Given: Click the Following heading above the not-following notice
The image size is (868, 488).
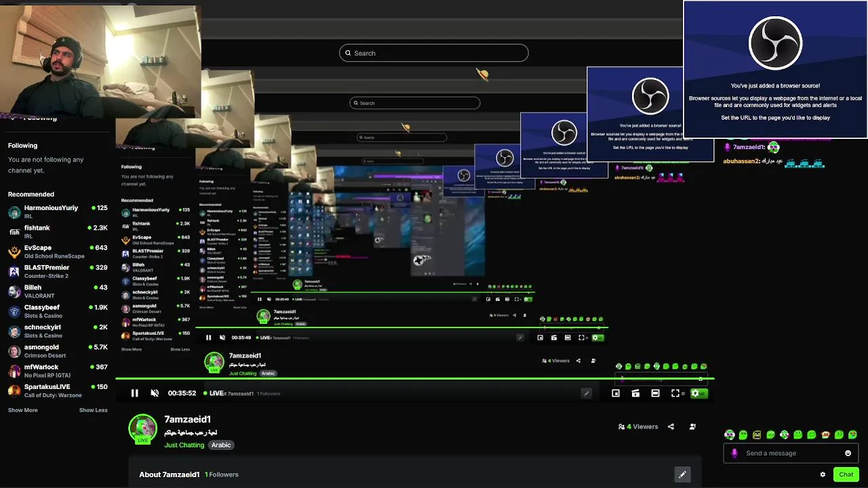Looking at the screenshot, I should coord(22,146).
